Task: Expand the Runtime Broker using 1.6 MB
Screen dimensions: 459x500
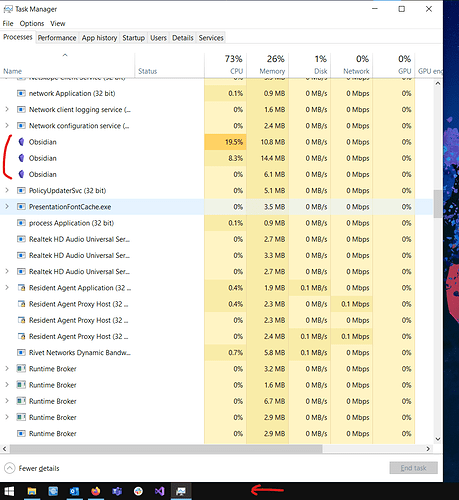Action: pyautogui.click(x=7, y=385)
